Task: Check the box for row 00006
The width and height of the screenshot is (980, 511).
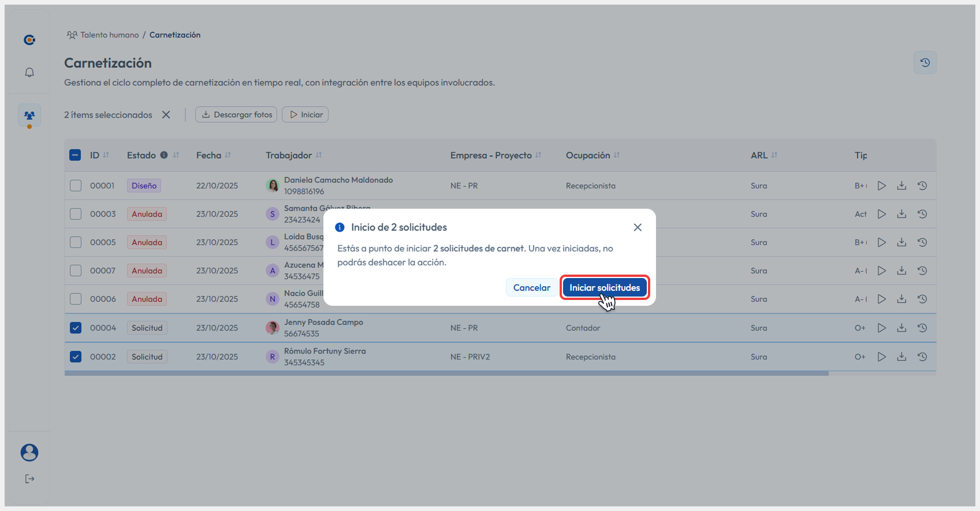Action: (x=76, y=299)
